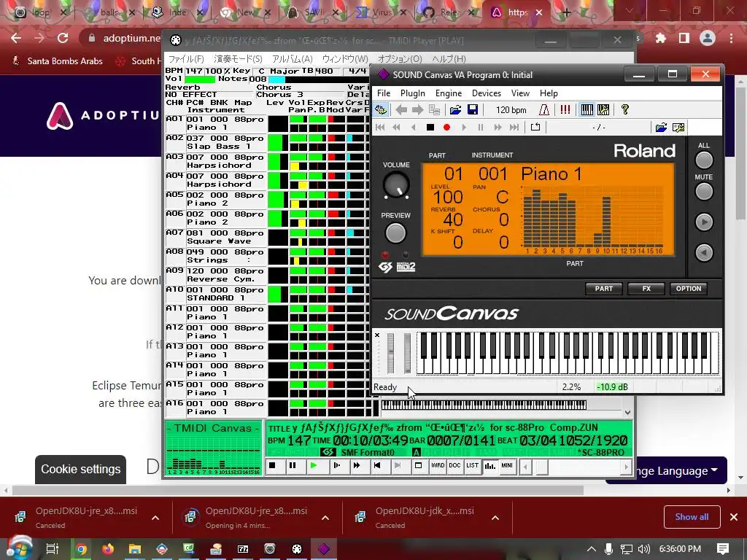747x560 pixels.
Task: Pause playback in SOUND Canvas transport
Action: (480, 127)
